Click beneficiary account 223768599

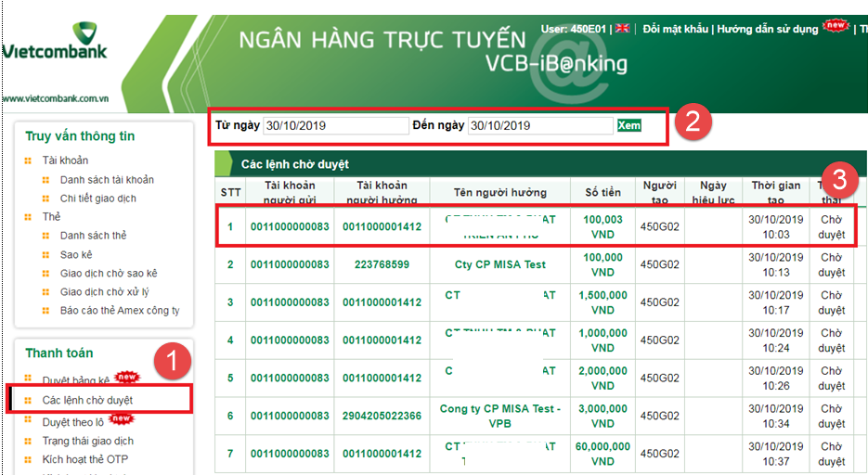(x=382, y=264)
